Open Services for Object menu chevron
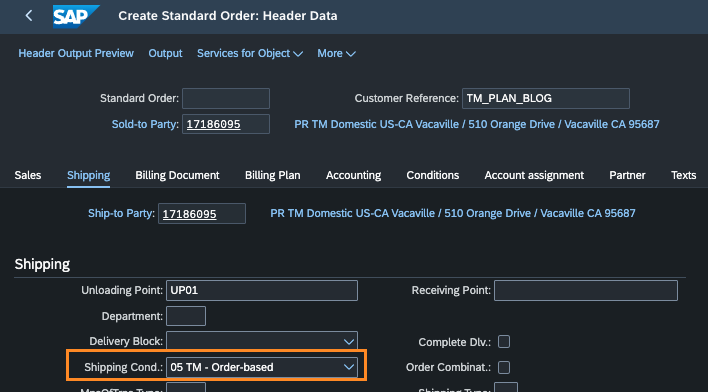This screenshot has height=392, width=708. click(298, 54)
